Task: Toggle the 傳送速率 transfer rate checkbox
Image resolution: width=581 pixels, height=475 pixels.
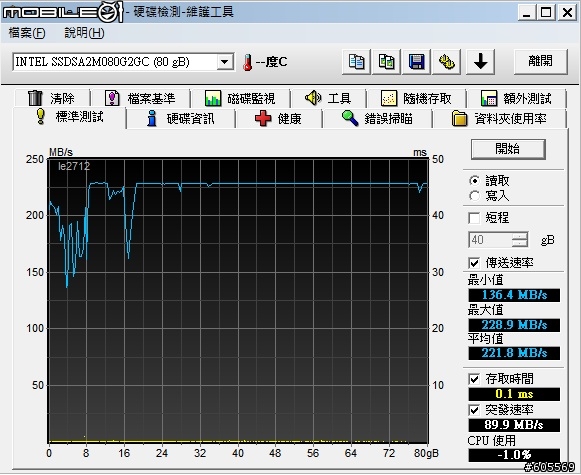Action: click(x=474, y=263)
